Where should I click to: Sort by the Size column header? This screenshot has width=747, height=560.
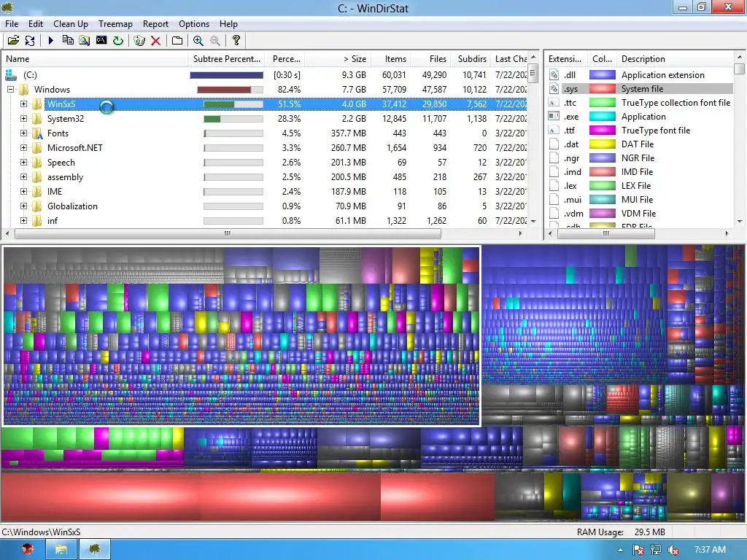[337, 59]
